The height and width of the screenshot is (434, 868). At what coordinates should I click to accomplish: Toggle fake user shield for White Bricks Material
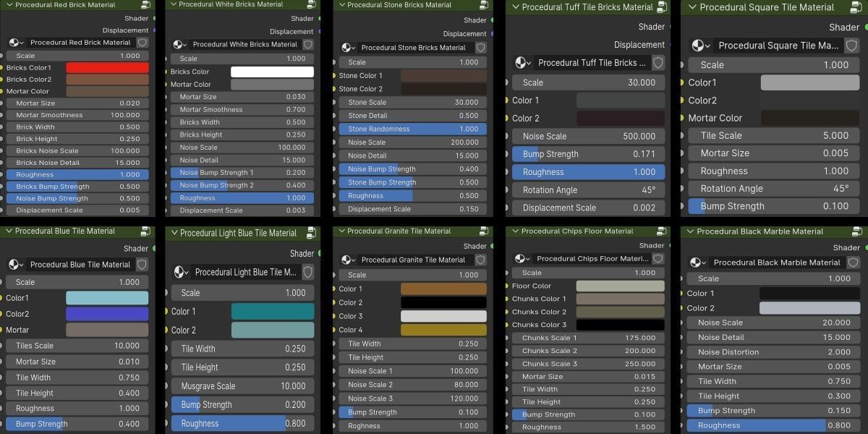[308, 44]
